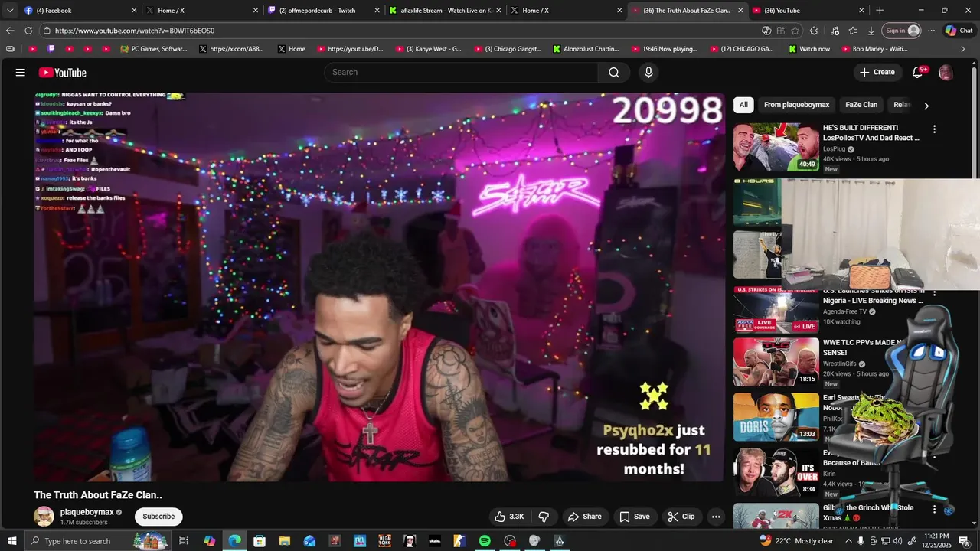Screen dimensions: 980x551
Task: Open the Favorites list icon in toolbar
Action: pyautogui.click(x=853, y=31)
